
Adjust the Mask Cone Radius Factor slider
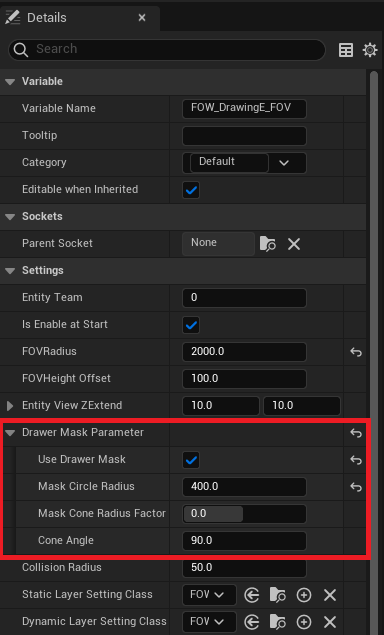pos(244,514)
